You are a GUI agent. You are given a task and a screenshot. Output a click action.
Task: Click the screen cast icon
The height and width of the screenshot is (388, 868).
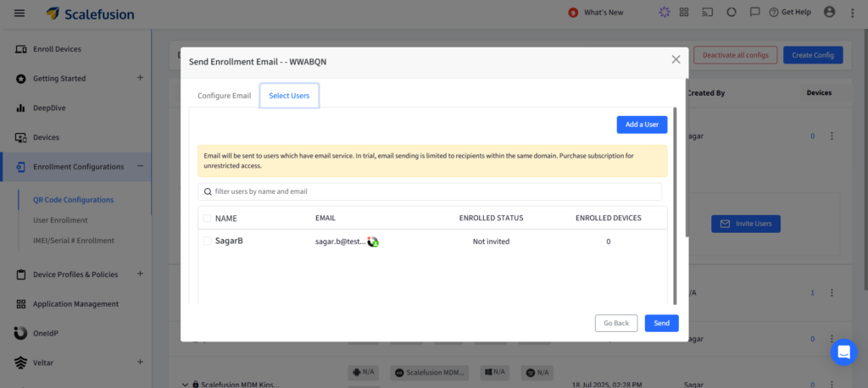click(x=708, y=12)
